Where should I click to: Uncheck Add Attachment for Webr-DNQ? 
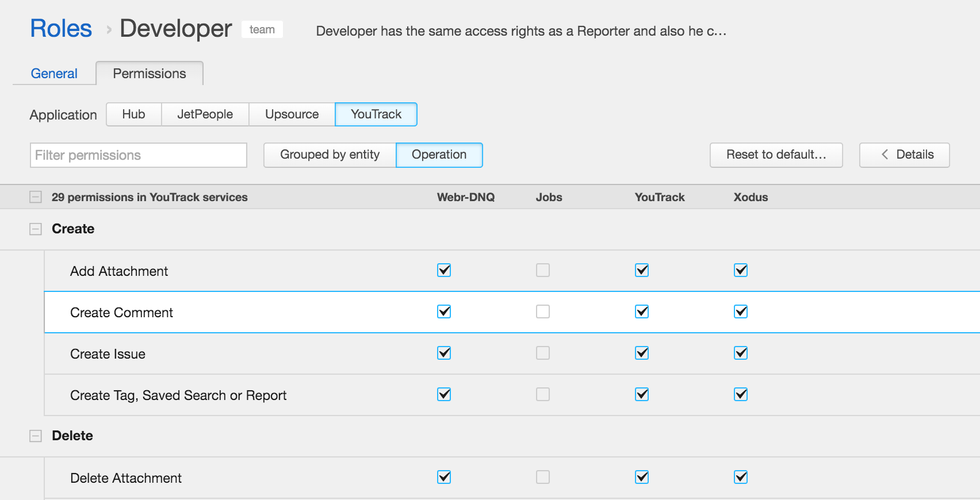click(444, 270)
